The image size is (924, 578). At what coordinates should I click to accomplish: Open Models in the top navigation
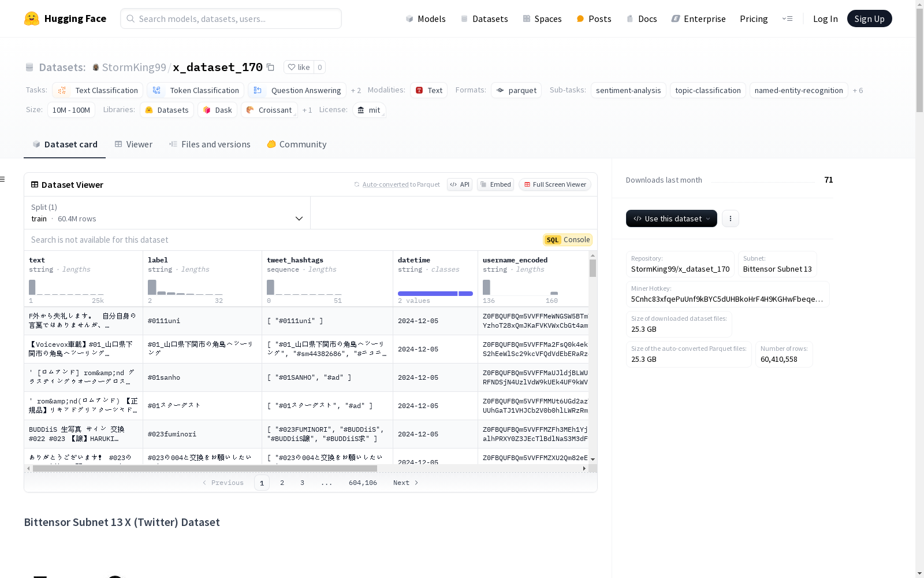click(x=426, y=18)
